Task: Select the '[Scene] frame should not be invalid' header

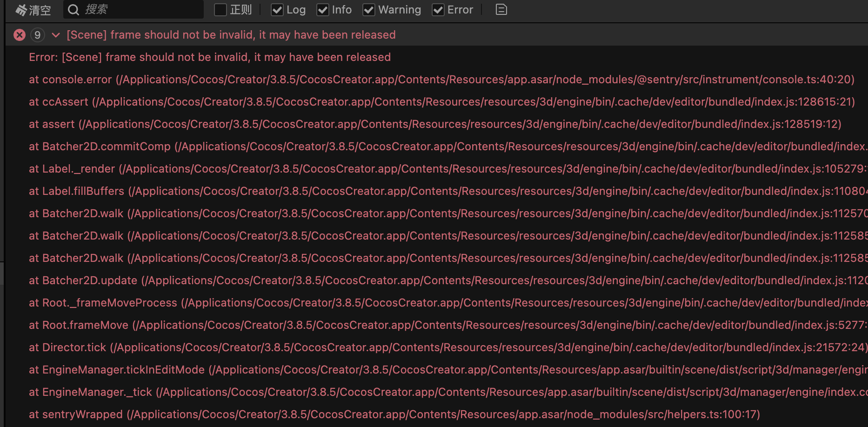Action: click(231, 35)
